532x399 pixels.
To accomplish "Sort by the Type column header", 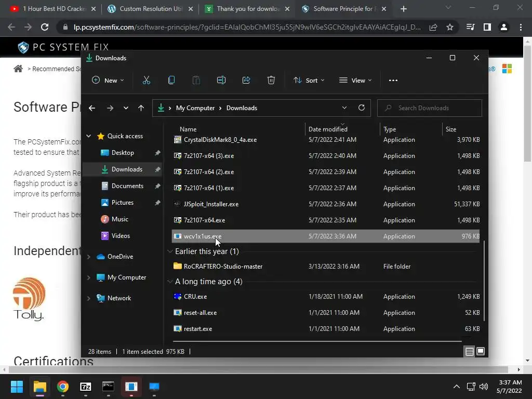I will (x=390, y=129).
